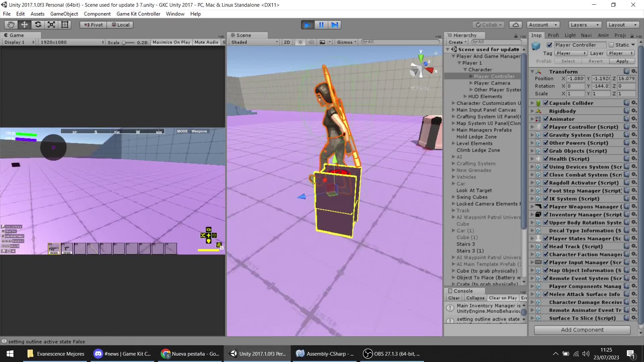Open the cloud services window
The image size is (644, 362).
click(x=516, y=24)
